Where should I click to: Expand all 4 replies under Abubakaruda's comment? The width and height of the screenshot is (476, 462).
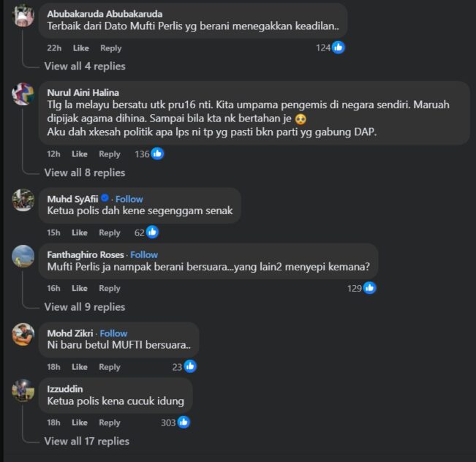coord(85,66)
